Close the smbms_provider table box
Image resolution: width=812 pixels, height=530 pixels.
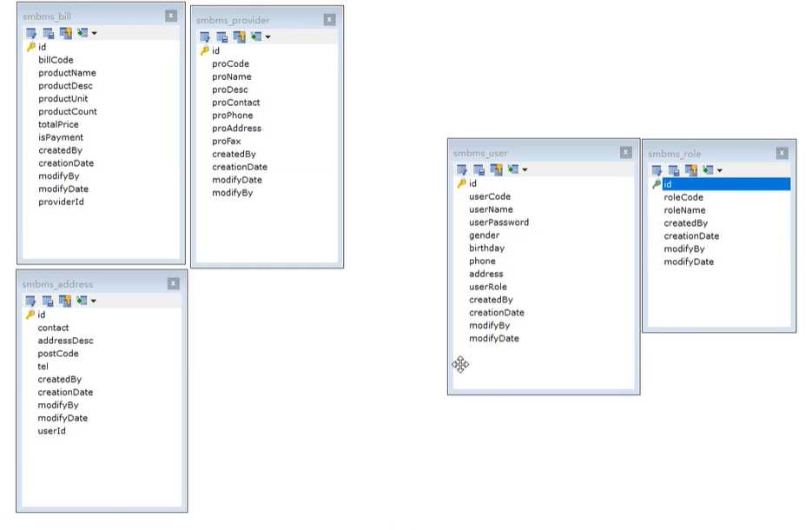[329, 20]
